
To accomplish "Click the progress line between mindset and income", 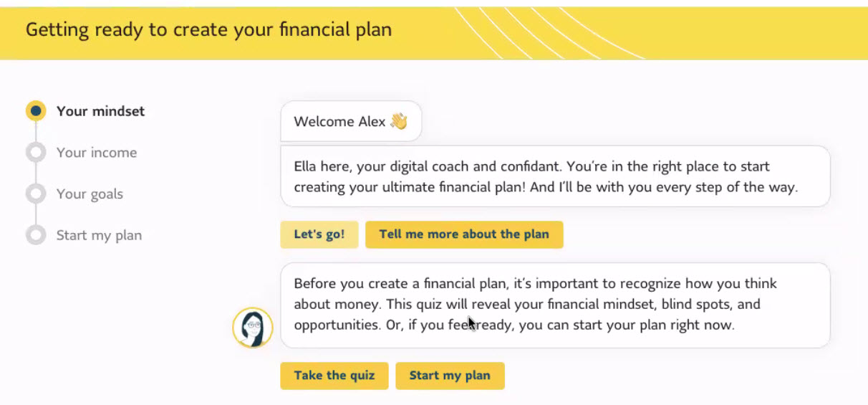I will point(36,132).
